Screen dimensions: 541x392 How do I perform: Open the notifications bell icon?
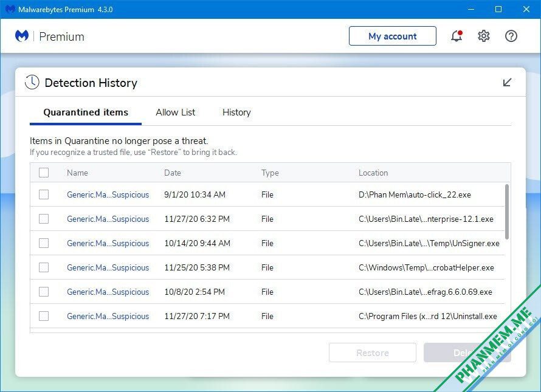pyautogui.click(x=457, y=36)
